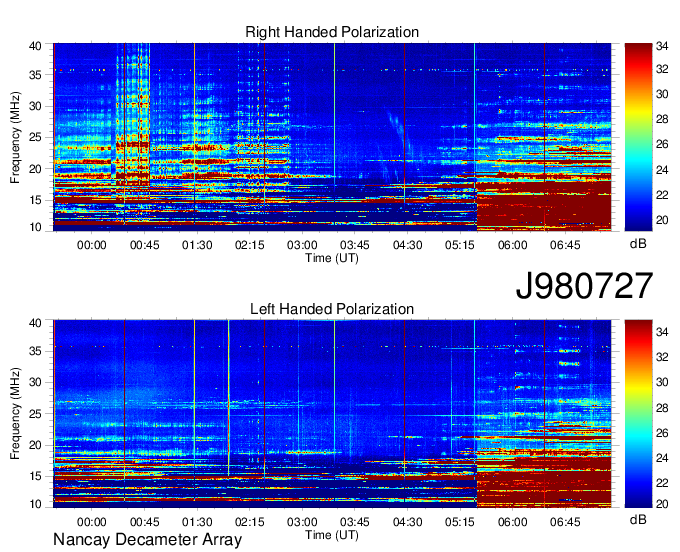The width and height of the screenshot is (680, 552).
Task: Click the 25 MHz tick of Left Handed plot
Action: pos(35,414)
